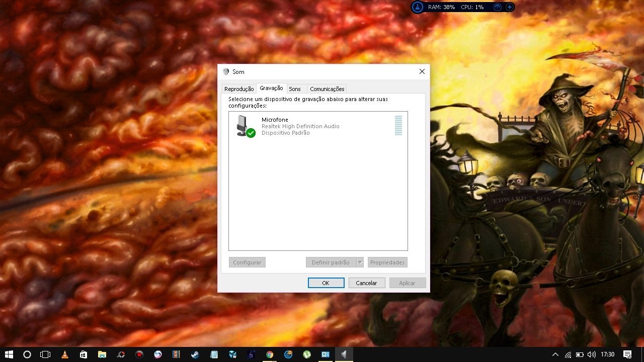Expand the Definir padrão dropdown arrow
The image size is (644, 362).
360,262
